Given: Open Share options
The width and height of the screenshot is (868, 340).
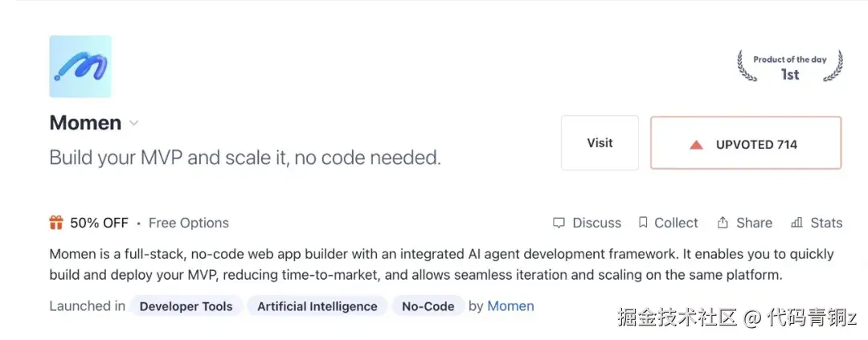Looking at the screenshot, I should 754,223.
